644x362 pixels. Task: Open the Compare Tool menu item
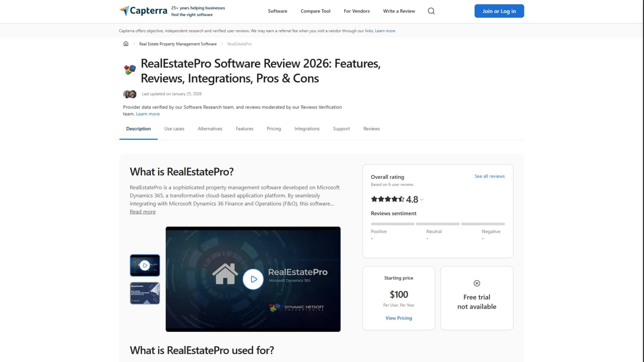coord(315,11)
